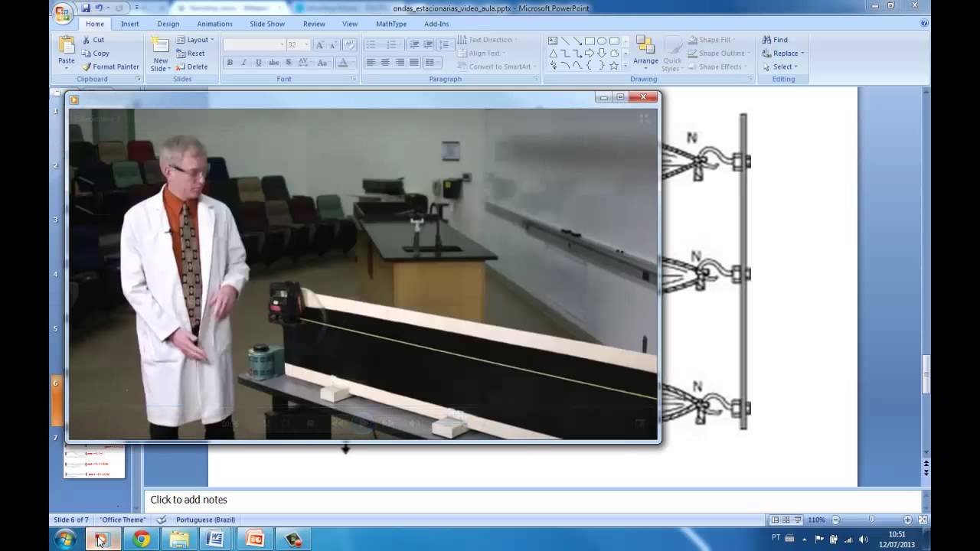Click Portuguese (Brazil) language indicator
The width and height of the screenshot is (980, 551).
(x=206, y=520)
